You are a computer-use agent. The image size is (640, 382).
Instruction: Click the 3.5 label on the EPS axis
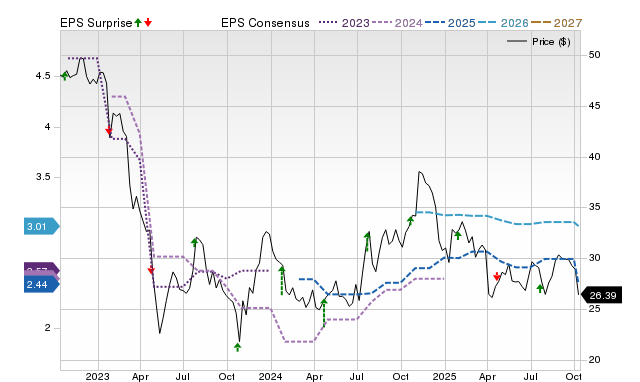43,177
